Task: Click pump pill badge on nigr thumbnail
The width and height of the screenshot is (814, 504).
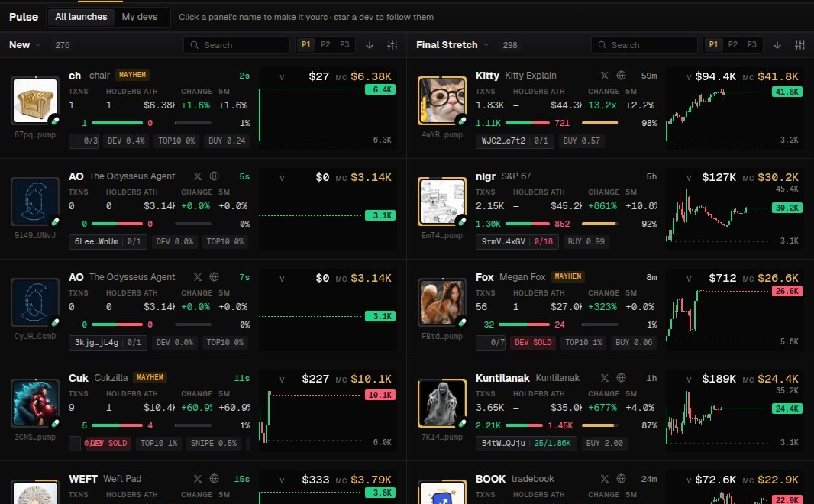Action: coord(461,221)
